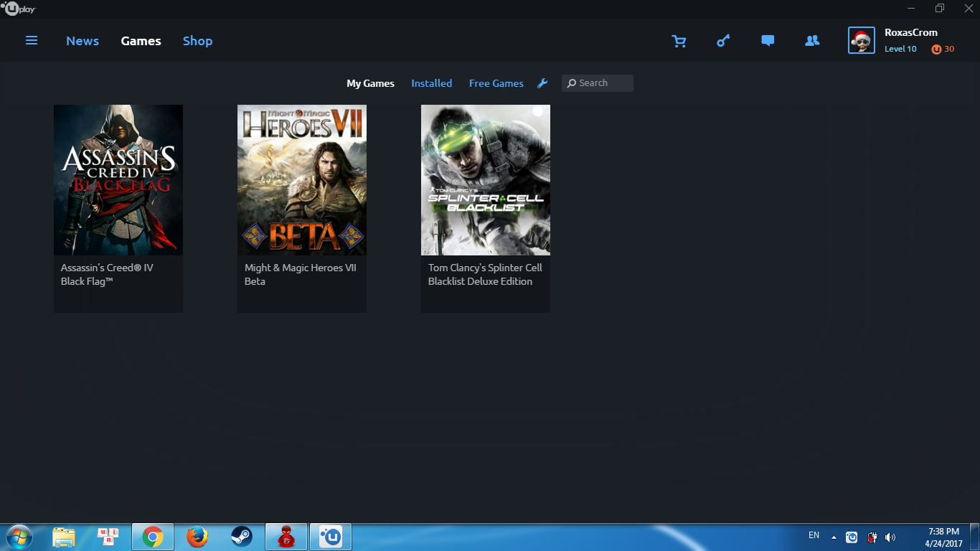Open the Windows Start menu
This screenshot has height=551, width=980.
coord(19,537)
